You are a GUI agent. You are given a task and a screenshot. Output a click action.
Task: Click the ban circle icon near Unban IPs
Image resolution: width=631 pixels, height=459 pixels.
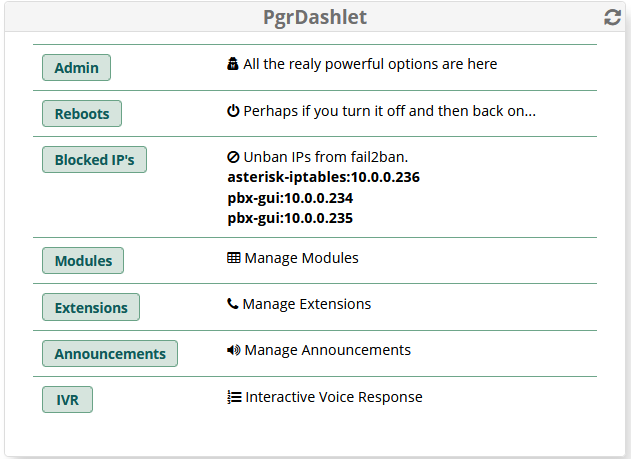pos(233,157)
